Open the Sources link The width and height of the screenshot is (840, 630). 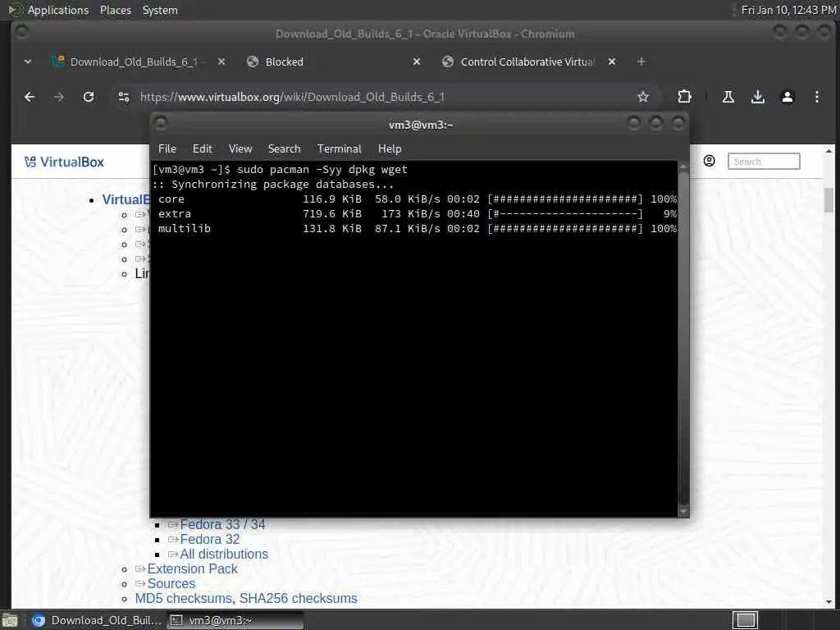click(x=171, y=583)
